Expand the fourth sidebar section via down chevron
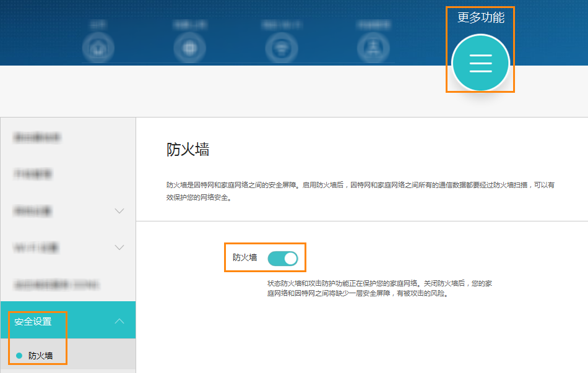Image resolution: width=588 pixels, height=373 pixels. click(x=119, y=247)
